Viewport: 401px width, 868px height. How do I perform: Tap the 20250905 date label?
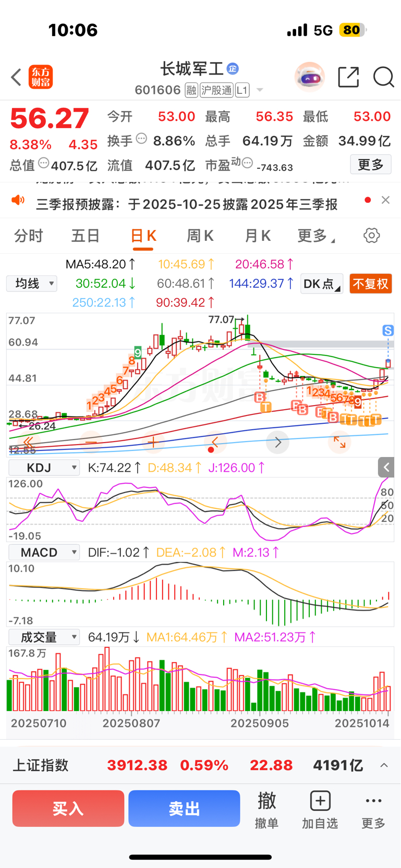(x=260, y=723)
